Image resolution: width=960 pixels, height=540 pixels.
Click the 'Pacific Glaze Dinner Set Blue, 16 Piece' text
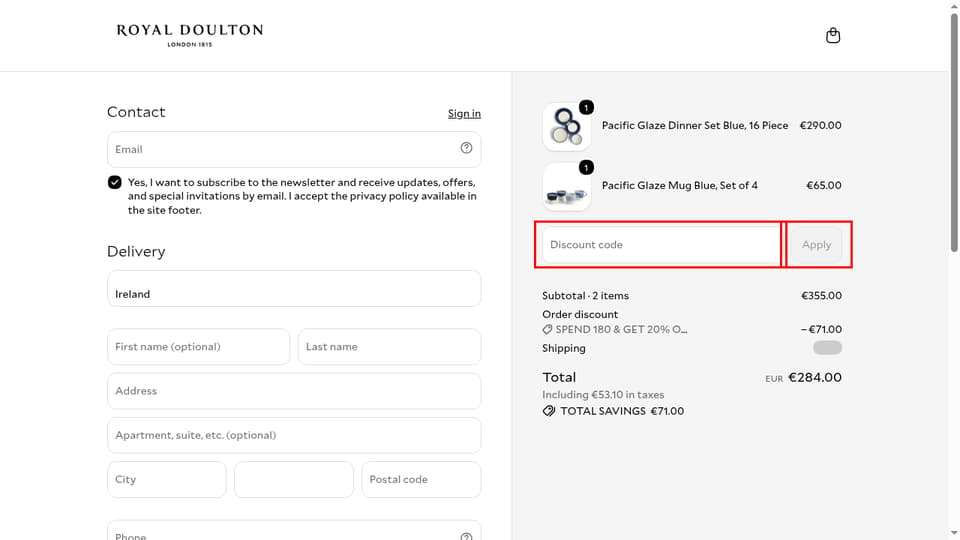(x=695, y=125)
